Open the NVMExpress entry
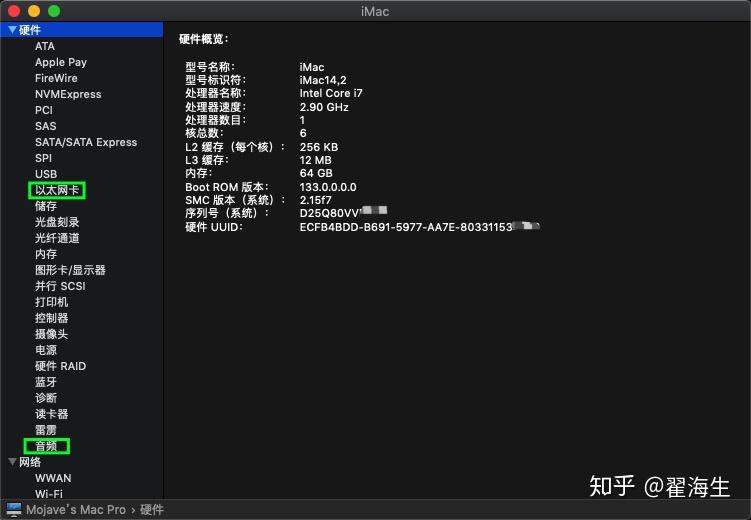Screen dimensions: 751x520 pyautogui.click(x=68, y=94)
